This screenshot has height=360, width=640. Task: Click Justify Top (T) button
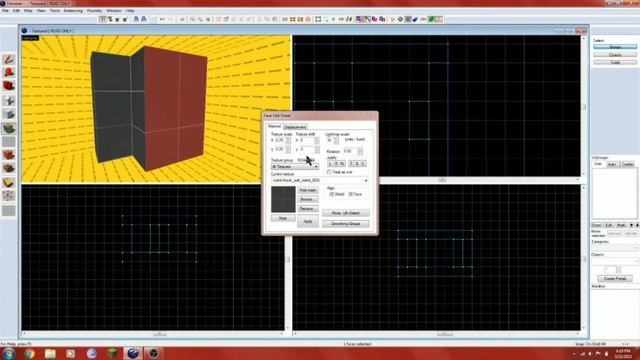pyautogui.click(x=351, y=164)
